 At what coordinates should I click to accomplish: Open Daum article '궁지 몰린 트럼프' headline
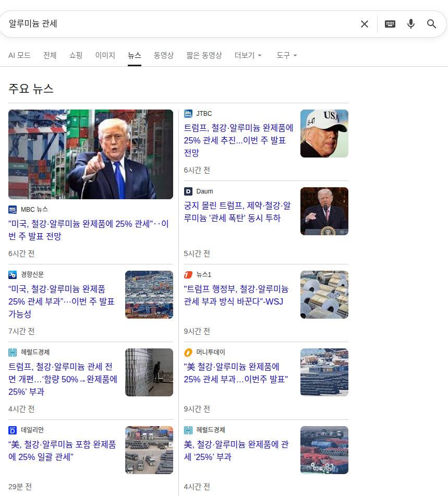pyautogui.click(x=237, y=212)
